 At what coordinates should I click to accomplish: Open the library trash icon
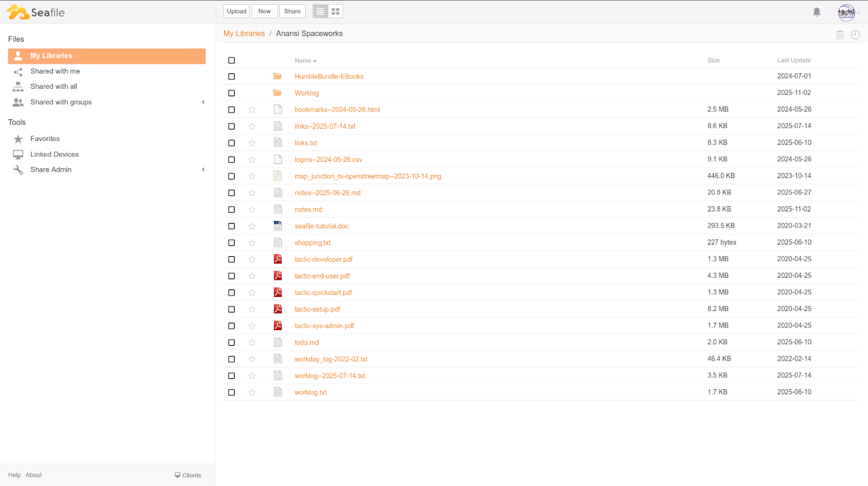840,35
